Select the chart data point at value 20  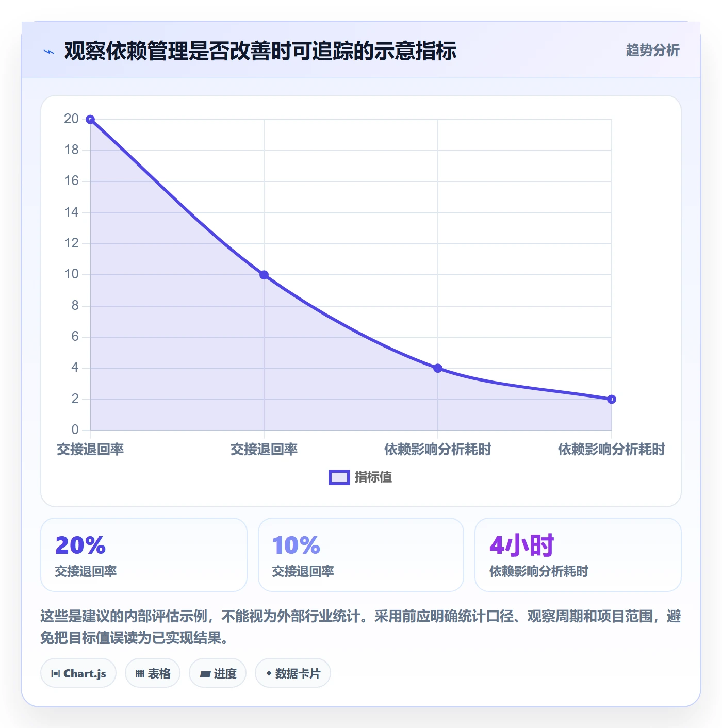click(90, 120)
